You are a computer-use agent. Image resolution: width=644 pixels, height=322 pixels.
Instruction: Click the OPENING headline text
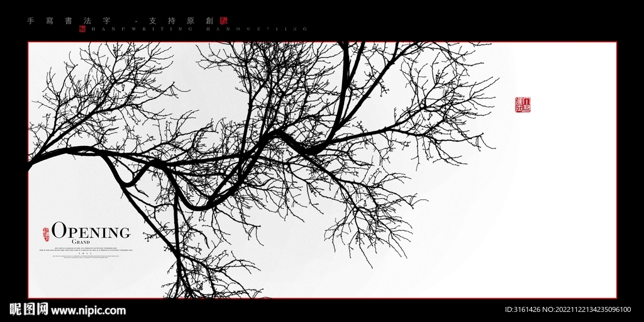[x=91, y=231]
